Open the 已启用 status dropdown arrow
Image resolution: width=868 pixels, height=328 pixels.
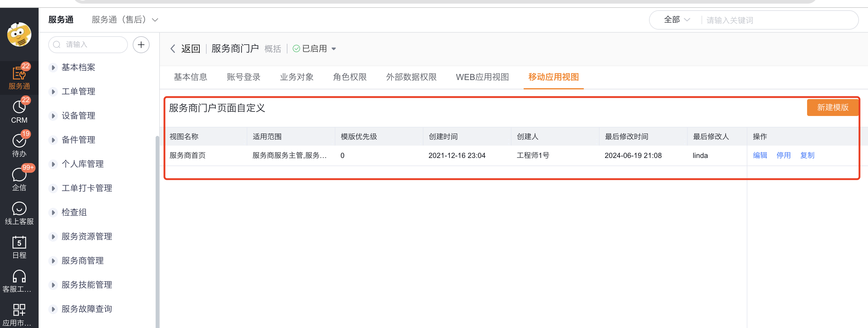click(334, 49)
